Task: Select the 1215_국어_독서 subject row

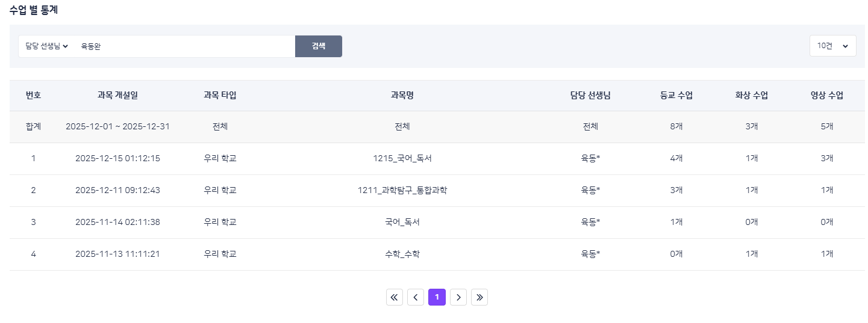Action: [402, 159]
